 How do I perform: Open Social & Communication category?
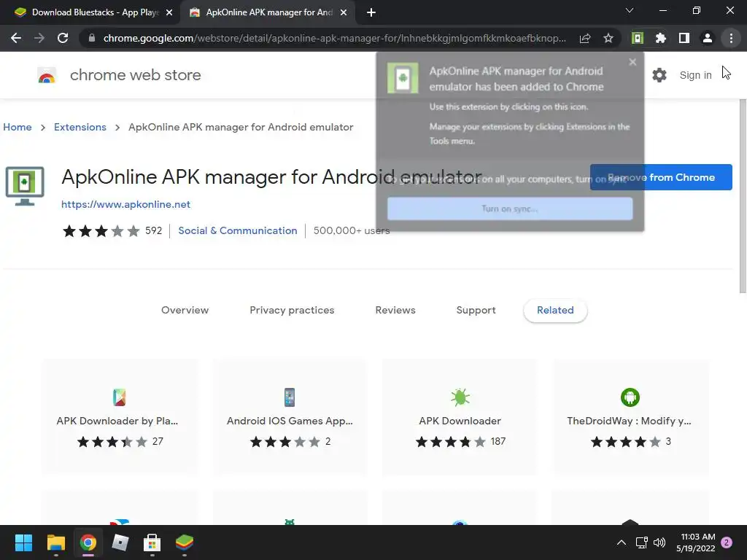pos(238,230)
